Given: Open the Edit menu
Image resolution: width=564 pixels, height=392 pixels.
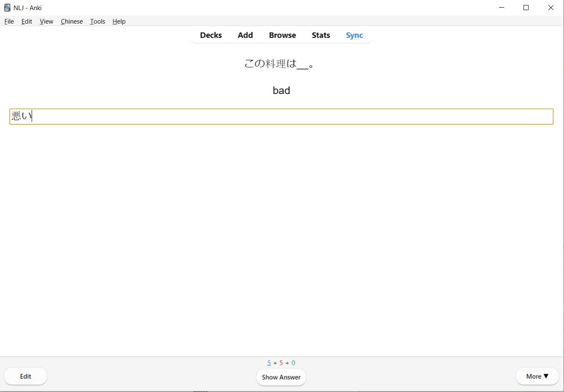Looking at the screenshot, I should 27,21.
